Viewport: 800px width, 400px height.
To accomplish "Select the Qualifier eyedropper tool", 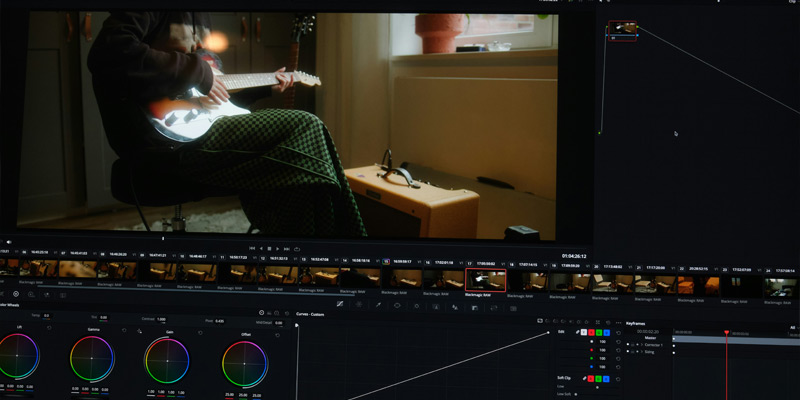I will click(x=378, y=304).
